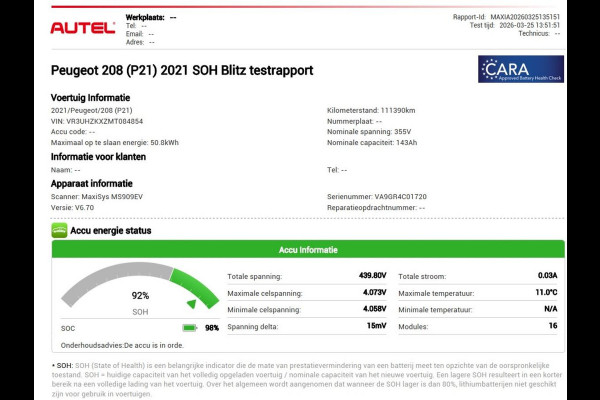Select Maximaal op te slaan energie 50.8kWh
The width and height of the screenshot is (600, 400).
tap(115, 142)
